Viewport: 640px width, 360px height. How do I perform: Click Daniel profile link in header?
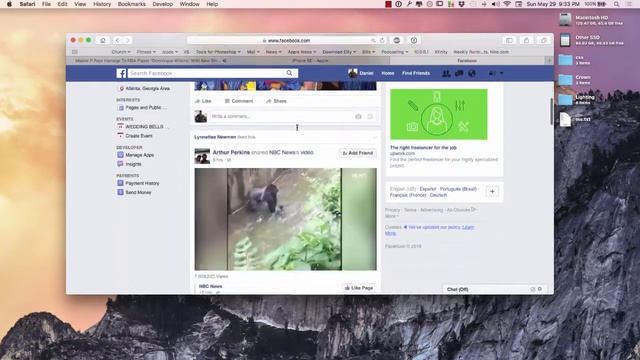[x=361, y=73]
